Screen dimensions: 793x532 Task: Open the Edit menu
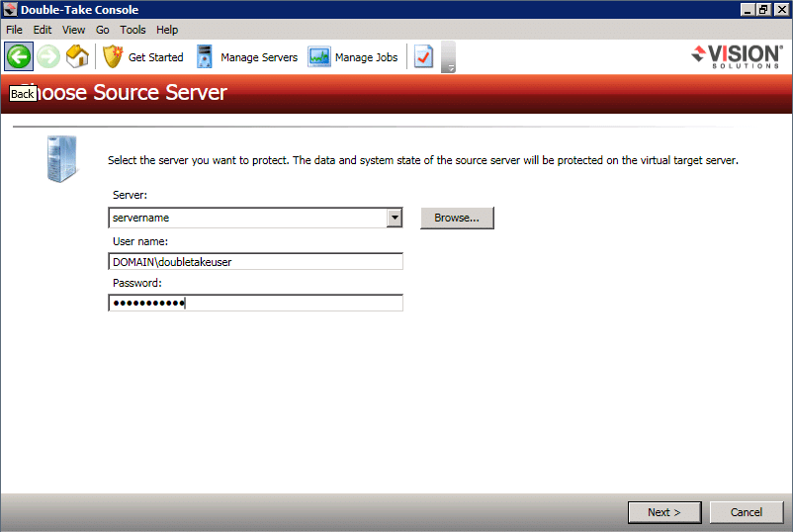coord(43,30)
